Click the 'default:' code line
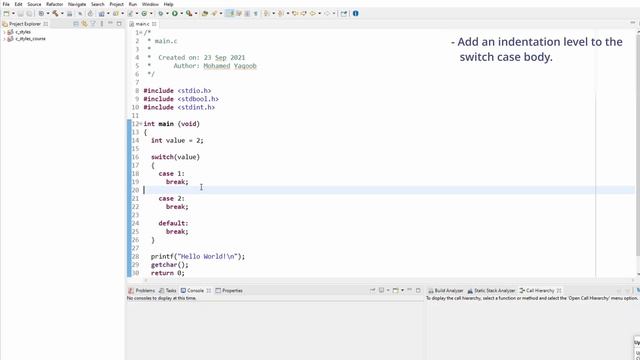The image size is (640, 360). (x=173, y=223)
